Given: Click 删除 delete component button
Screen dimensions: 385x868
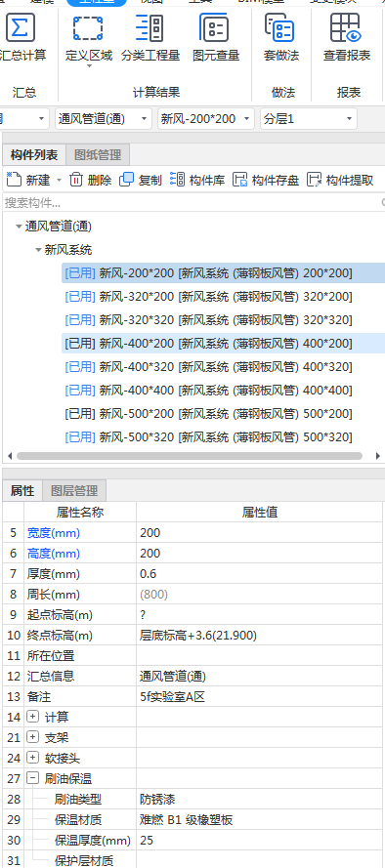Looking at the screenshot, I should [91, 180].
